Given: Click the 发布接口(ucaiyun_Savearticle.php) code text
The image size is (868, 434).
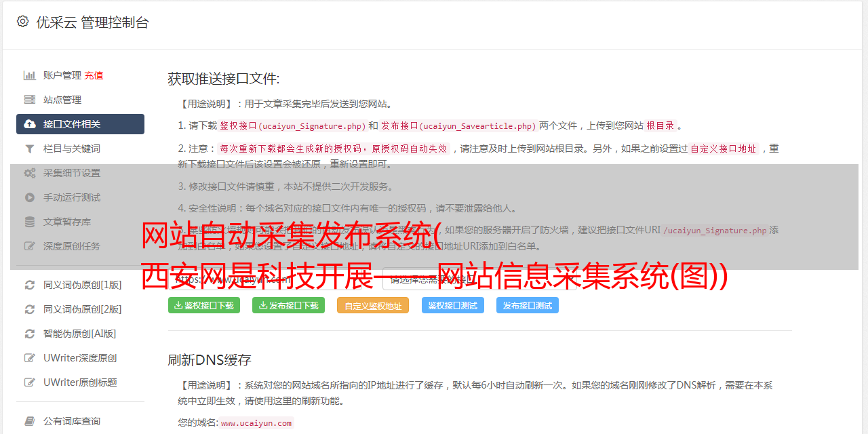Looking at the screenshot, I should click(x=458, y=125).
